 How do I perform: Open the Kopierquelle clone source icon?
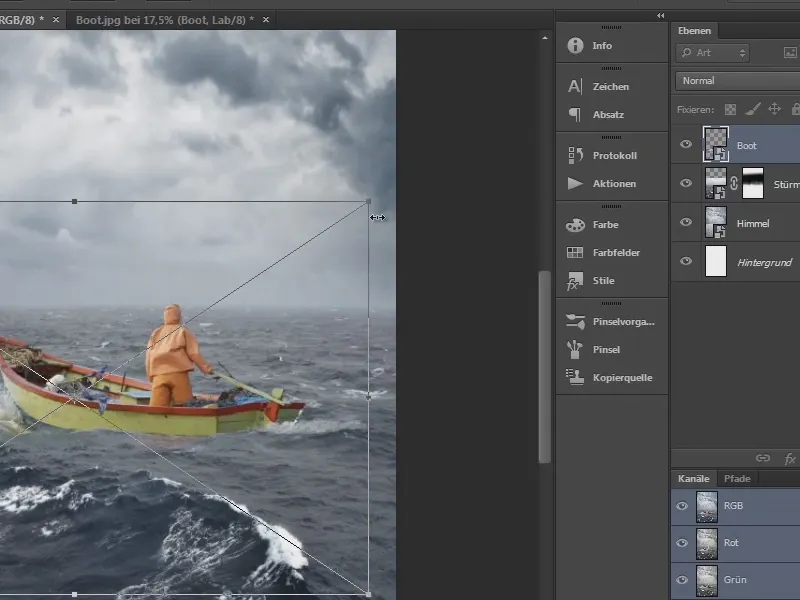[575, 378]
